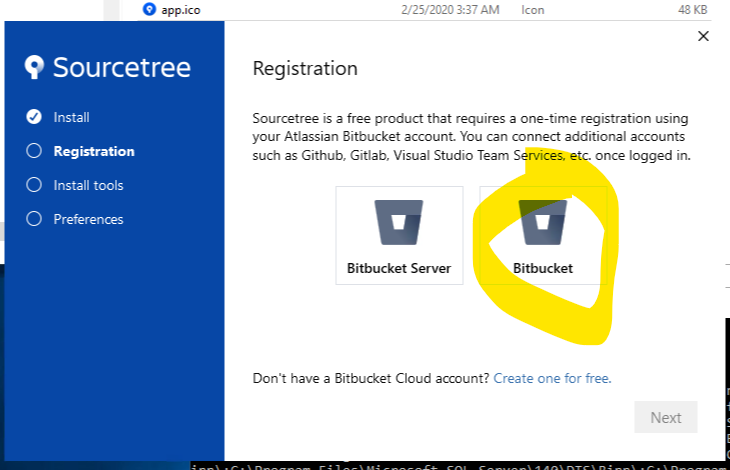Open the 'Create one for free' link
The image size is (730, 470).
(552, 378)
